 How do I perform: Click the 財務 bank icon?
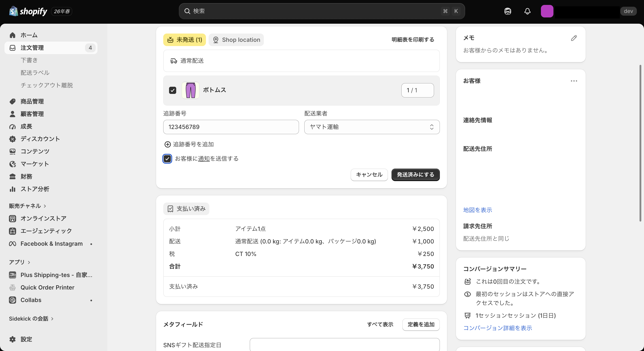tap(12, 176)
